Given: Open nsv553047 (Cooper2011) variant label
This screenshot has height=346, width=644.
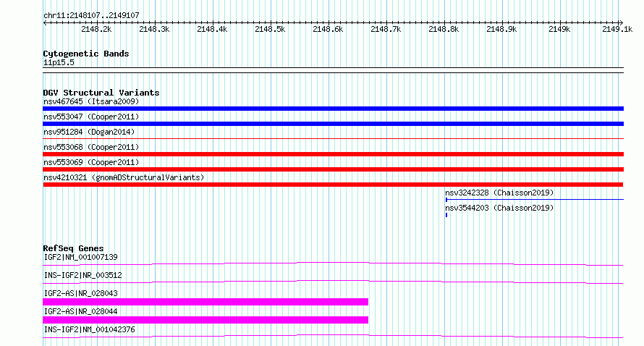Looking at the screenshot, I should pyautogui.click(x=91, y=117).
